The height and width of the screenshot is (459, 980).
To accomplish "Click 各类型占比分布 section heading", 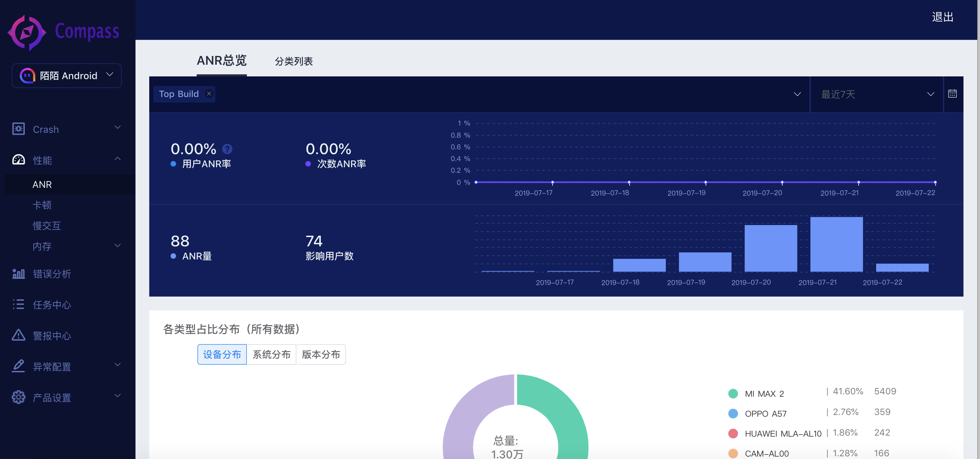I will (232, 329).
